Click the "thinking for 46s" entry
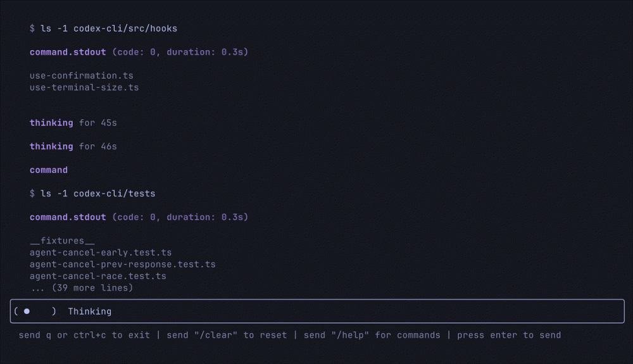 pyautogui.click(x=73, y=146)
